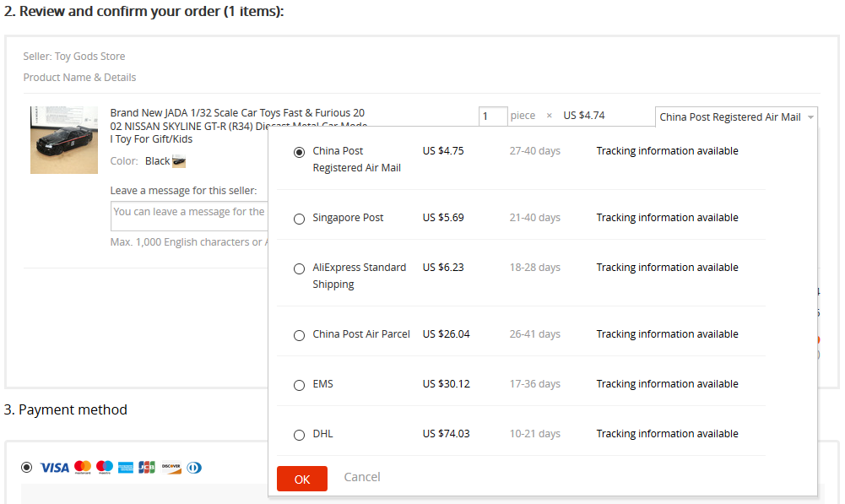This screenshot has height=504, width=845.
Task: Select AliExpress Standard Shipping radio button
Action: point(299,268)
